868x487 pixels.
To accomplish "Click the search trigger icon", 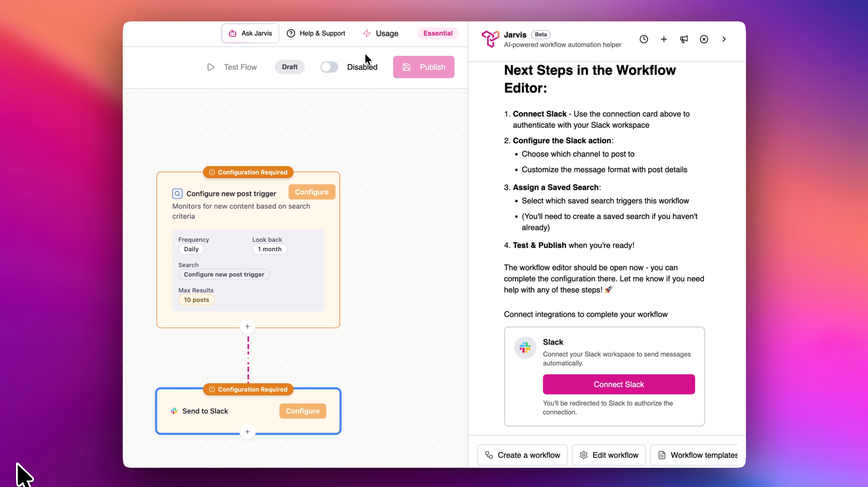I will (x=177, y=194).
